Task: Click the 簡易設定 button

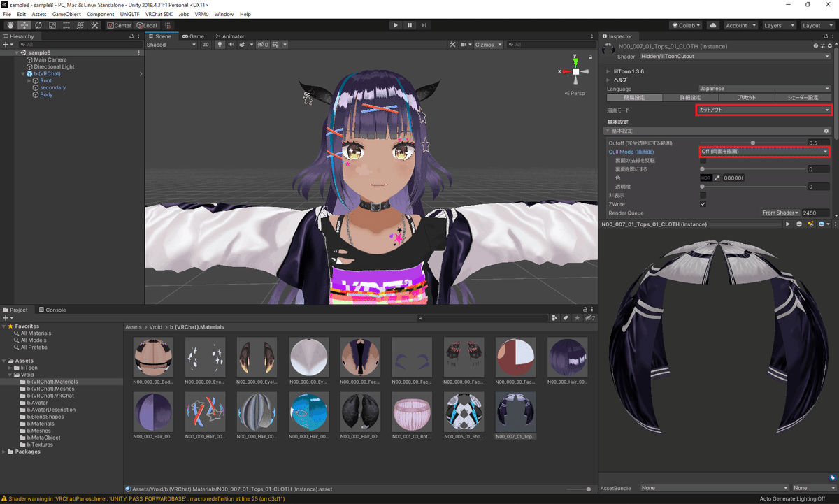Action: tap(633, 98)
